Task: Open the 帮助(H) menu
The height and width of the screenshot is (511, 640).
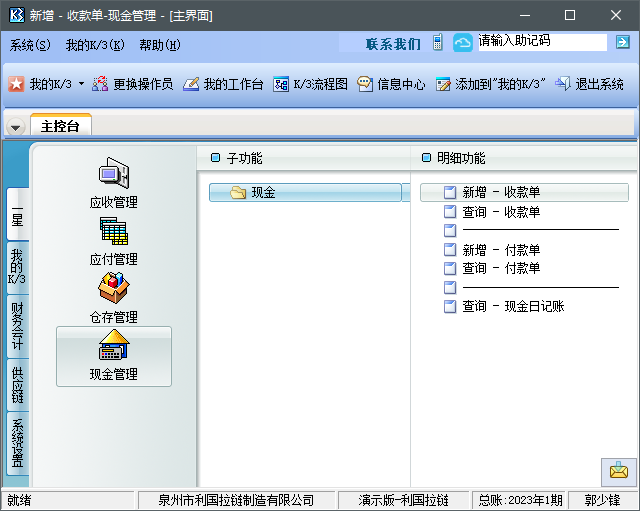Action: 160,45
